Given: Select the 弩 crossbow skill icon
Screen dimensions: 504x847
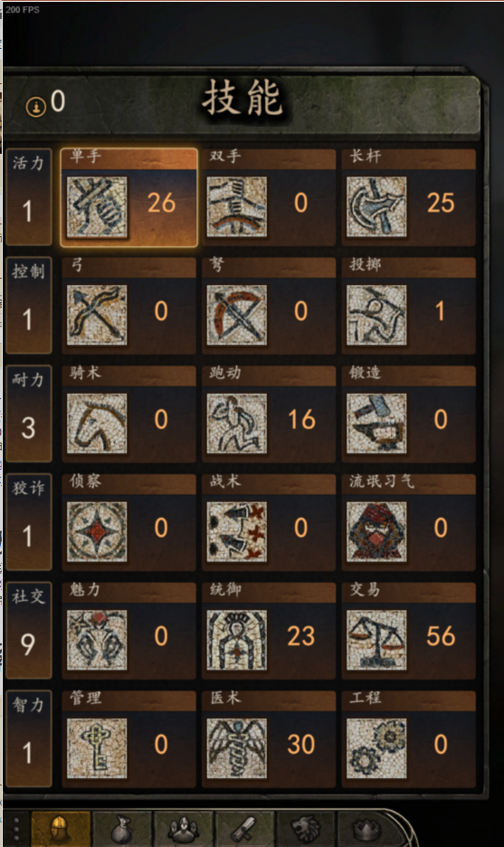Looking at the screenshot, I should 236,316.
